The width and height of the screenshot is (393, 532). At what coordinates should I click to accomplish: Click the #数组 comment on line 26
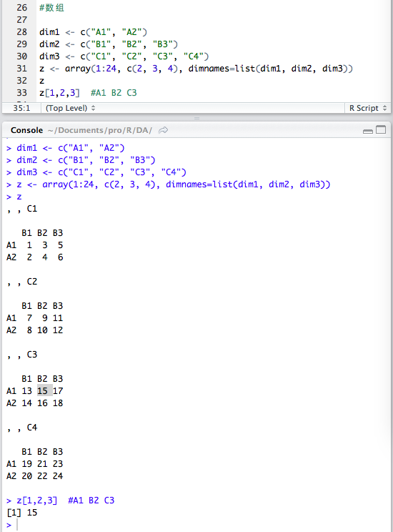coord(51,8)
